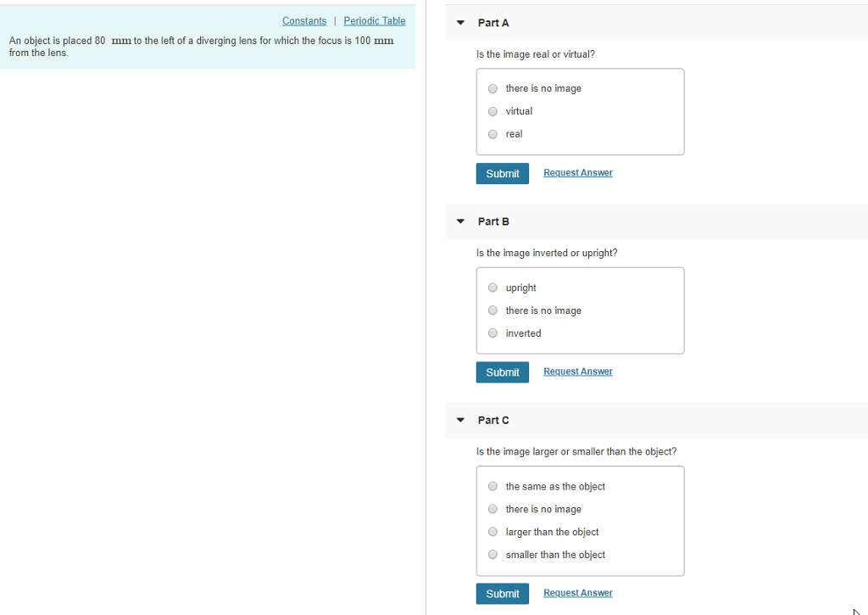Select the "inverted" option in Part B
Image resolution: width=868 pixels, height=615 pixels.
(x=492, y=333)
